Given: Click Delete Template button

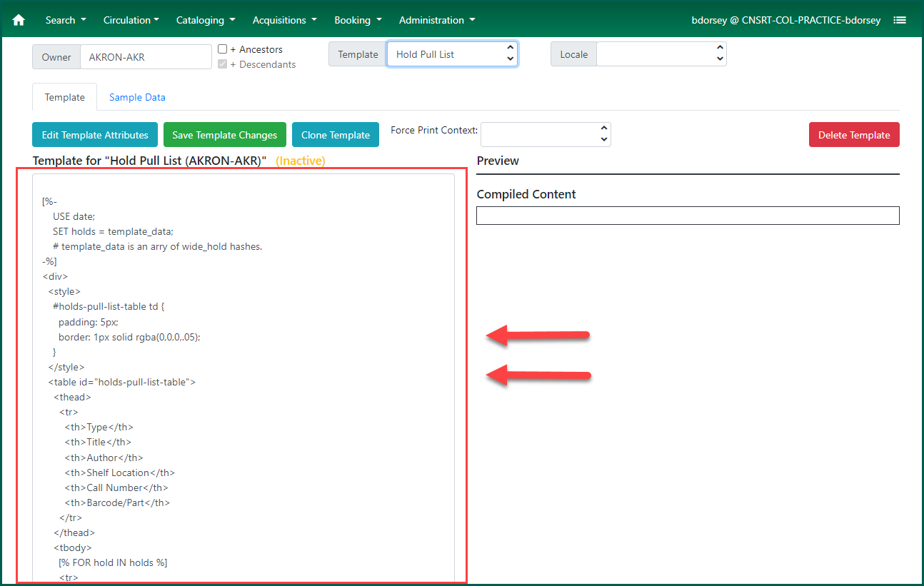Looking at the screenshot, I should click(854, 135).
